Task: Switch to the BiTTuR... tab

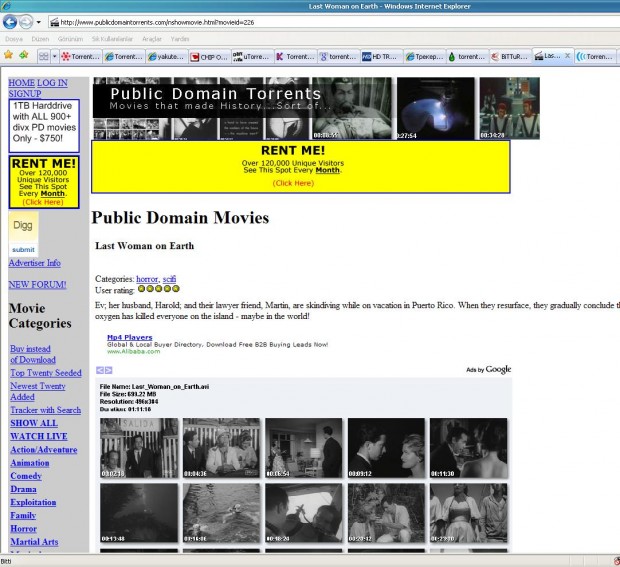Action: (511, 57)
